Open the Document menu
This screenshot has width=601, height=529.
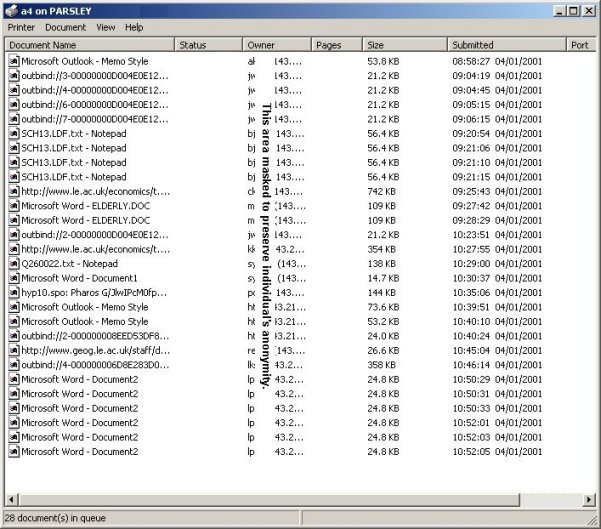click(66, 28)
